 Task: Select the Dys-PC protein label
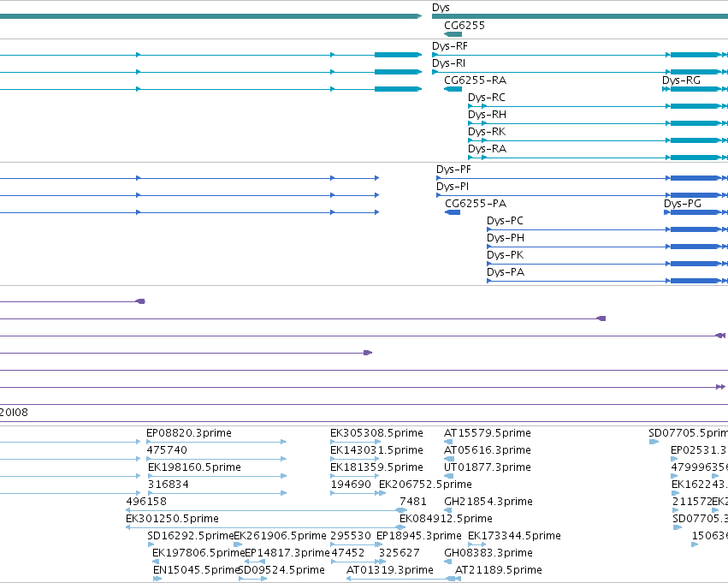[x=505, y=221]
